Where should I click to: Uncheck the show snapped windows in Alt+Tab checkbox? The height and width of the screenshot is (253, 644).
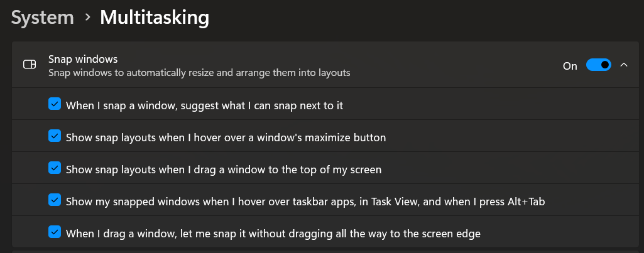tap(55, 200)
